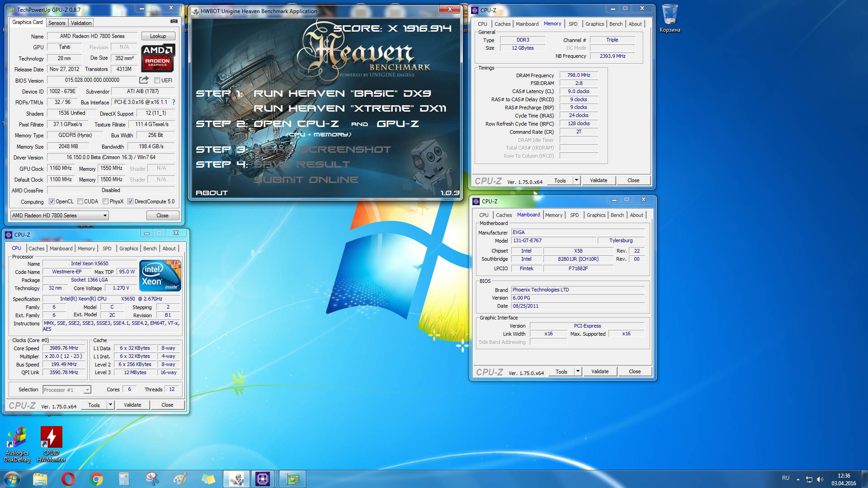
Task: Open Windows Explorer from the taskbar
Action: point(40,479)
